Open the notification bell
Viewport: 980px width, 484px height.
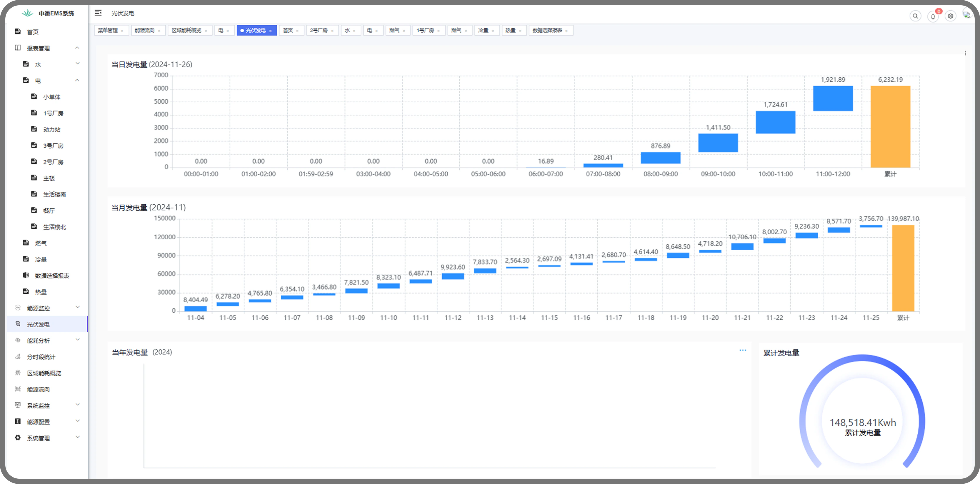(x=933, y=16)
